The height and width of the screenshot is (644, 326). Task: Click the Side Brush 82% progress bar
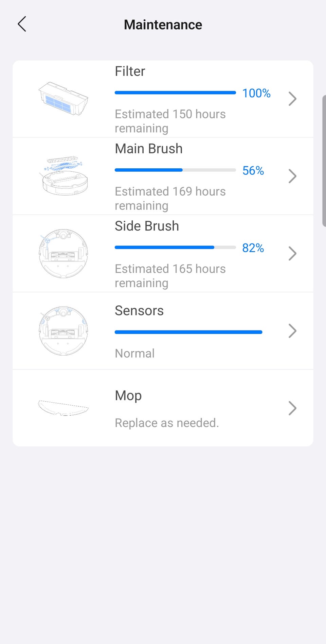pos(175,248)
